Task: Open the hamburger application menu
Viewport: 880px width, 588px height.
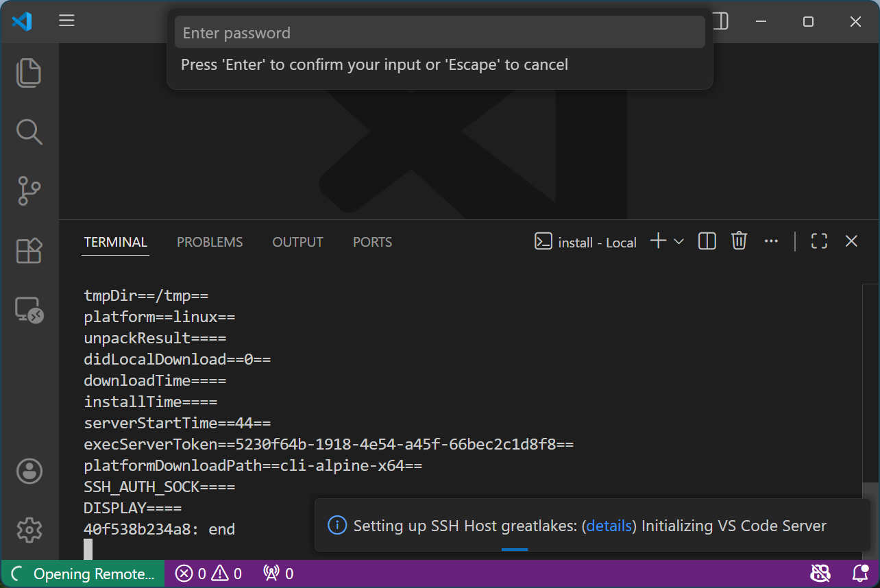Action: pos(66,21)
